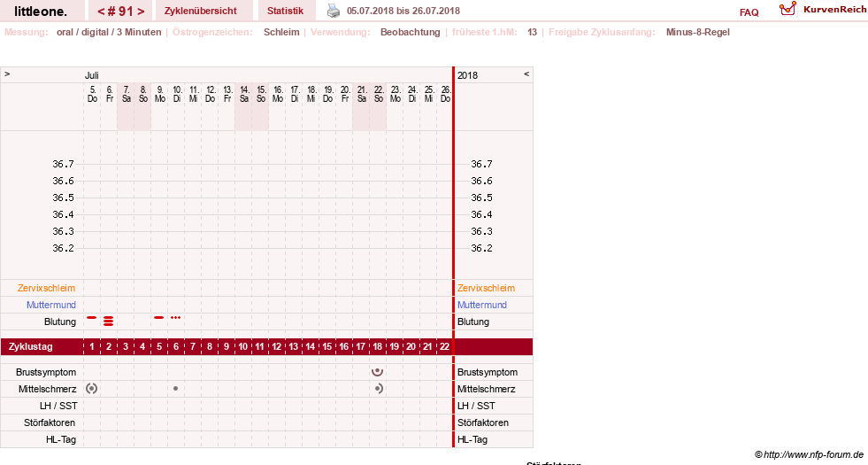Click the Beobachtung setting value
Image resolution: width=868 pixels, height=465 pixels.
point(411,32)
